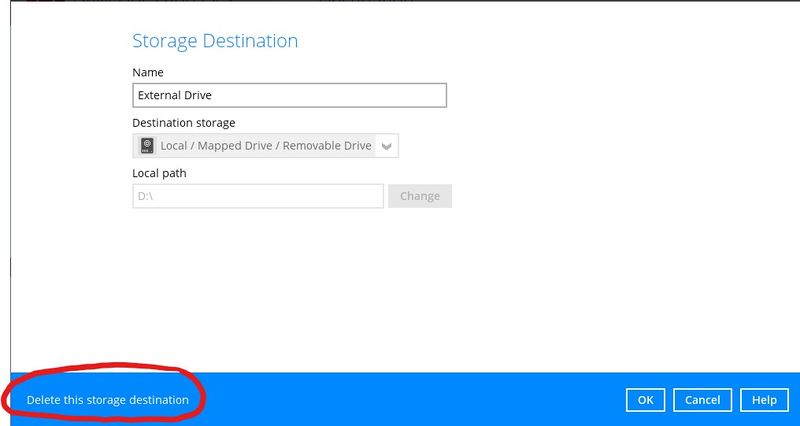This screenshot has width=800, height=426.
Task: Click the Removable Drive text in dropdown
Action: [x=327, y=146]
